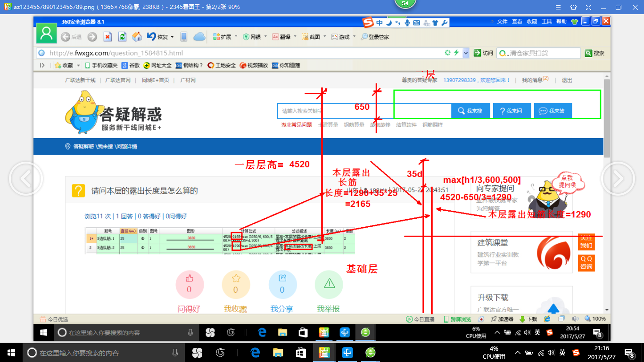Viewport: 644px width, 362px height.
Task: Click the Sogou IME red S logo
Action: click(x=368, y=23)
